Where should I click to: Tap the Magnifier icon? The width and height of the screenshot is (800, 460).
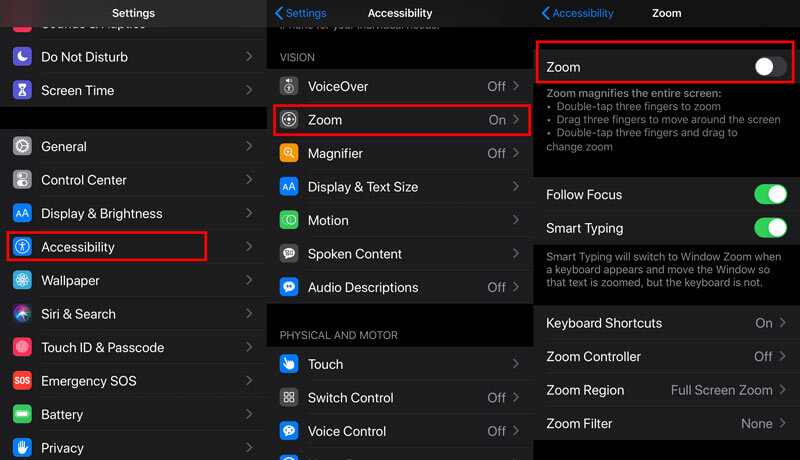289,153
